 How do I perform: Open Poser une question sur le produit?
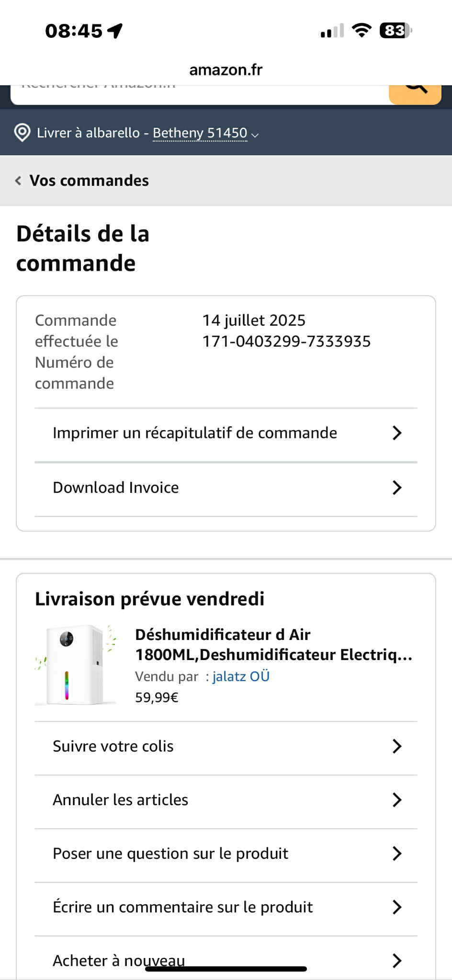[x=170, y=854]
